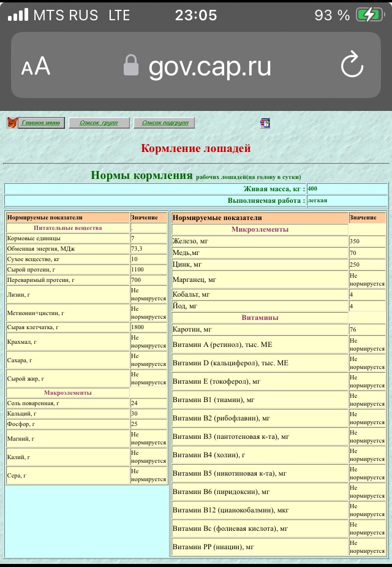Go to Список групп

99,123
